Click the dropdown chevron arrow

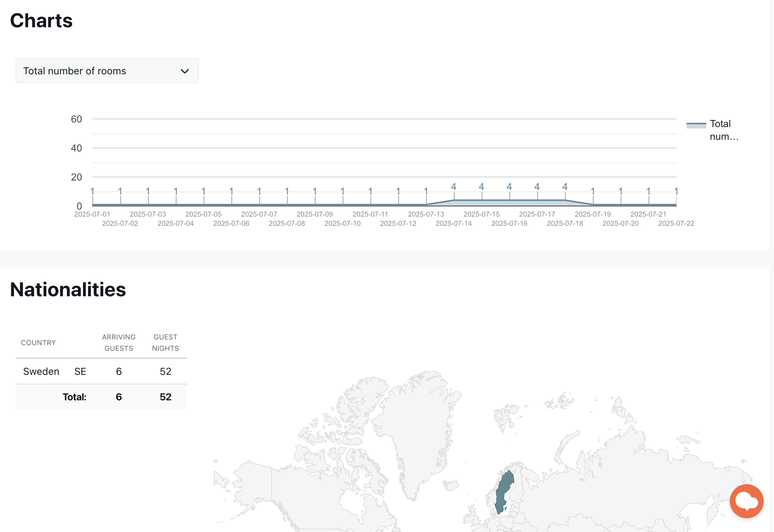[x=184, y=71]
